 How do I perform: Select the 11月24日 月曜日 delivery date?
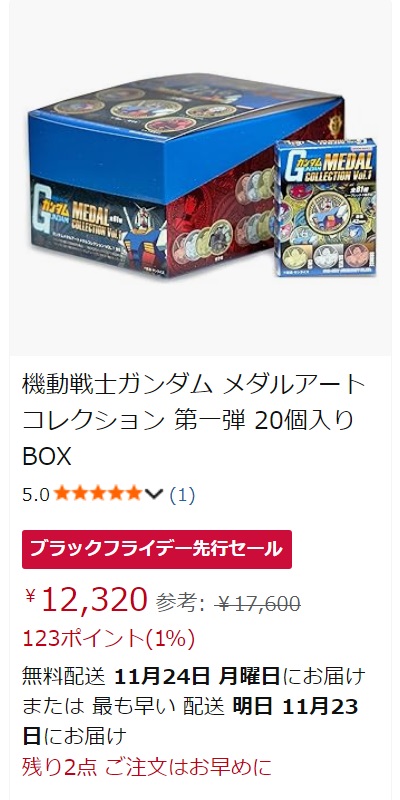pos(197,677)
